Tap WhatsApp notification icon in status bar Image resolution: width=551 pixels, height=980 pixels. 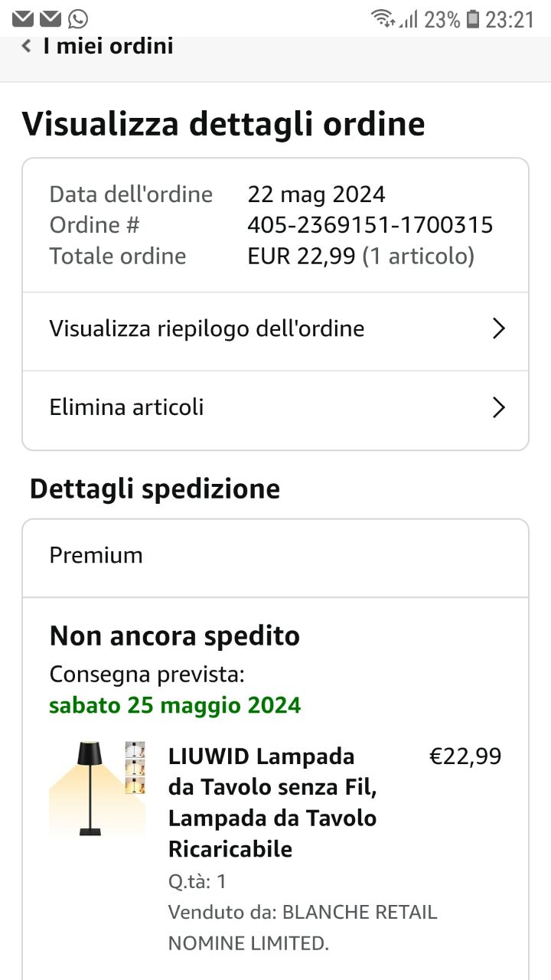(77, 19)
